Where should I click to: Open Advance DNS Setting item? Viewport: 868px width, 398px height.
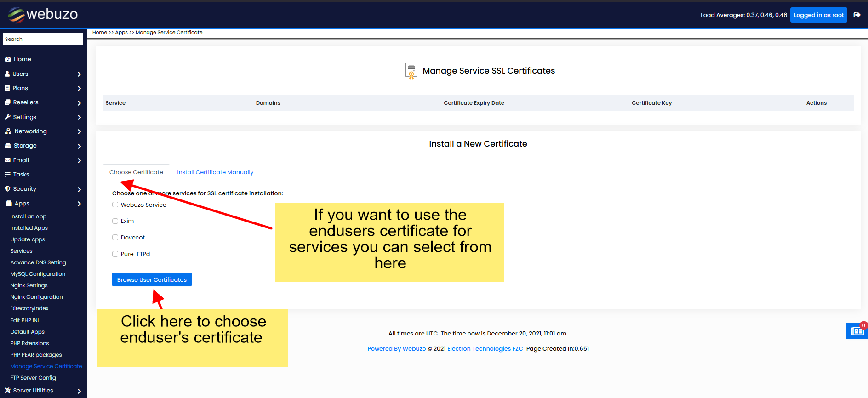pos(38,262)
